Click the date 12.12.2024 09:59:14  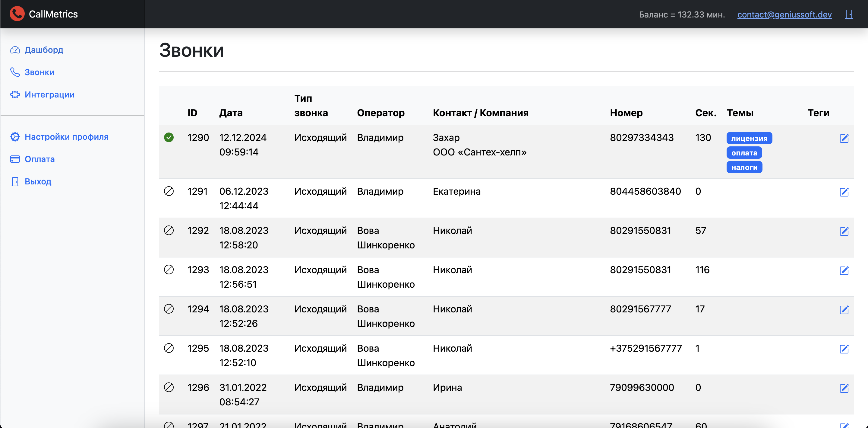(x=243, y=145)
